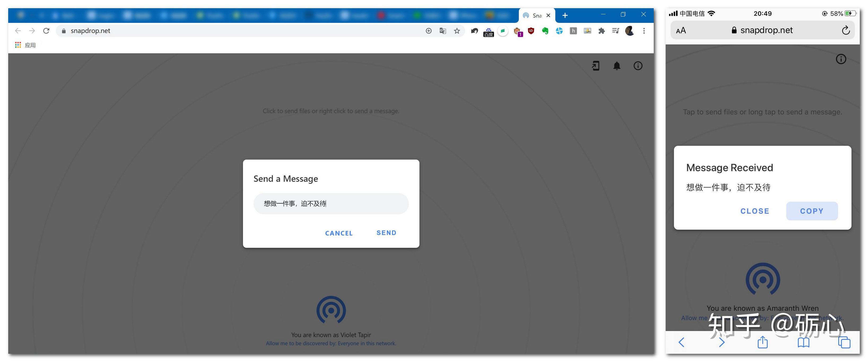This screenshot has height=362, width=868.
Task: Close the Snapdrop tab
Action: coord(548,15)
